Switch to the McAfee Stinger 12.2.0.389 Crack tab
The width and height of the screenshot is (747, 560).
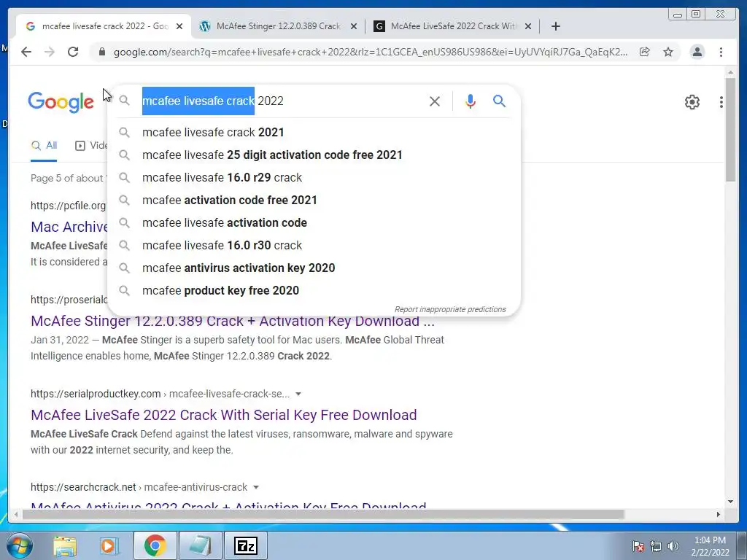pyautogui.click(x=278, y=26)
